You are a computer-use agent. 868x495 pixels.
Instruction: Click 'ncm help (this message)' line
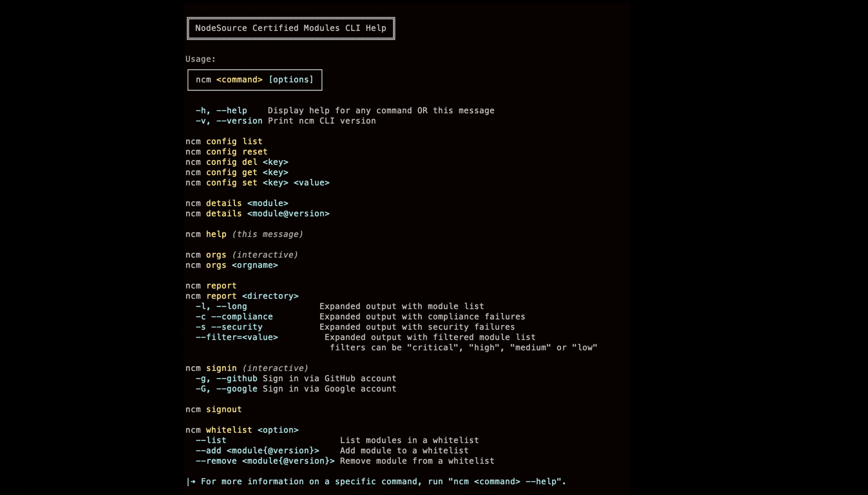coord(244,234)
